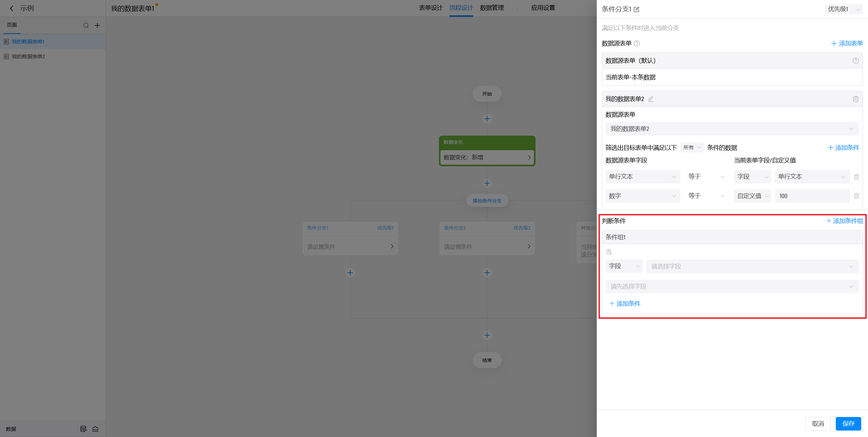Image resolution: width=868 pixels, height=437 pixels.
Task: Click the plus icon to add a new page
Action: (97, 25)
